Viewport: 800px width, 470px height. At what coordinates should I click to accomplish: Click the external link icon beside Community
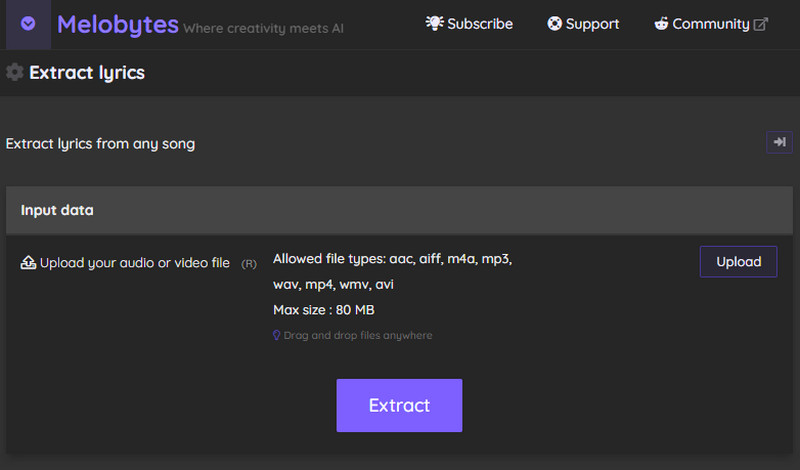click(760, 24)
